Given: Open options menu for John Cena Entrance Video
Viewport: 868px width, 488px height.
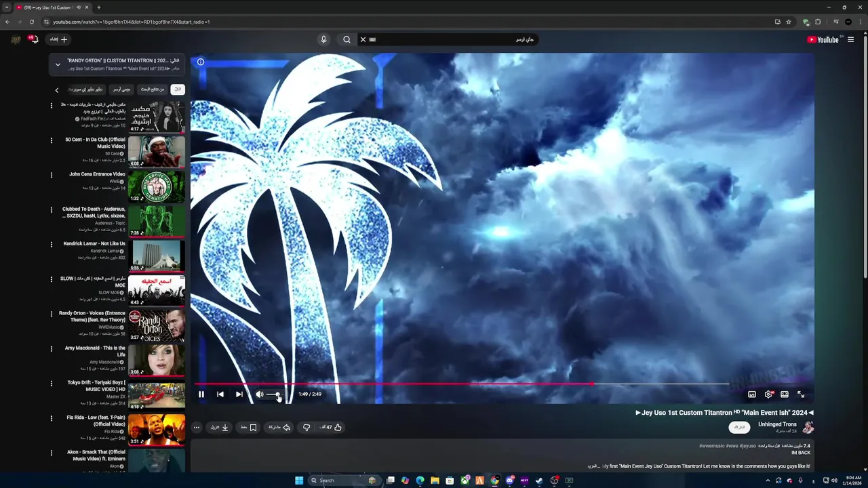Looking at the screenshot, I should 51,175.
